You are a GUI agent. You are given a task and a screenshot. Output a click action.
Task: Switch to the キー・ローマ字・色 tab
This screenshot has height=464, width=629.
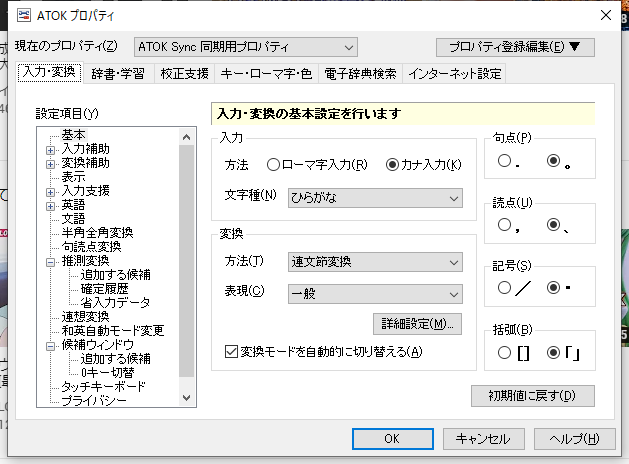click(266, 74)
